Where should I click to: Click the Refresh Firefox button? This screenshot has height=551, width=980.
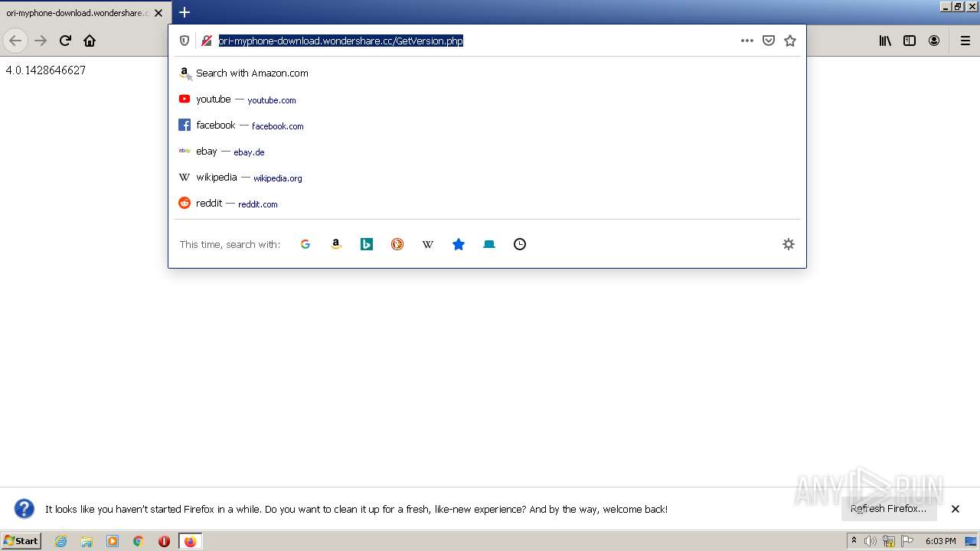889,509
